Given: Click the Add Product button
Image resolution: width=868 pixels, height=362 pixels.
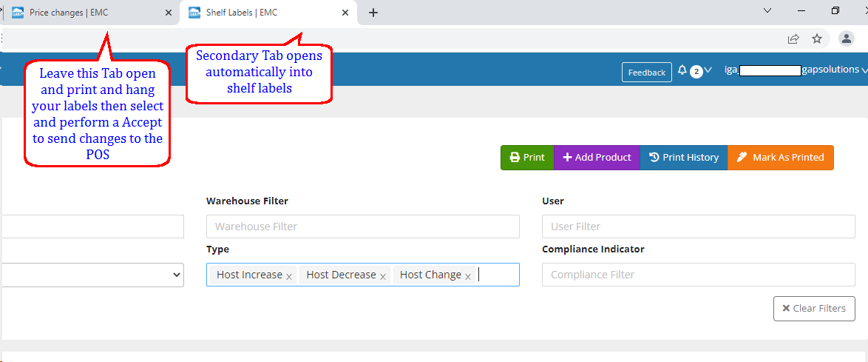Looking at the screenshot, I should (597, 158).
